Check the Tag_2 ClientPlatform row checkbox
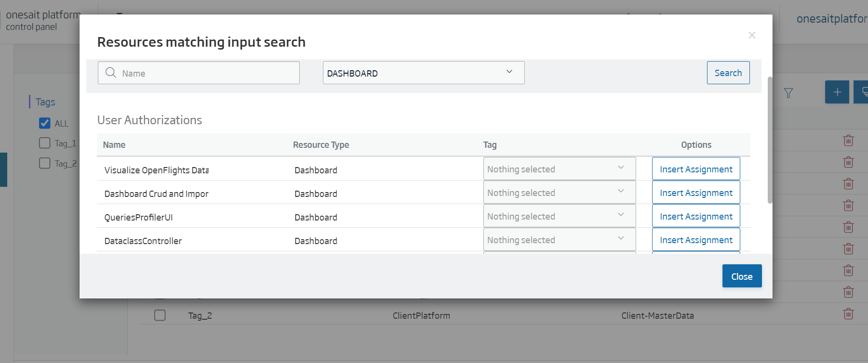 pyautogui.click(x=160, y=315)
